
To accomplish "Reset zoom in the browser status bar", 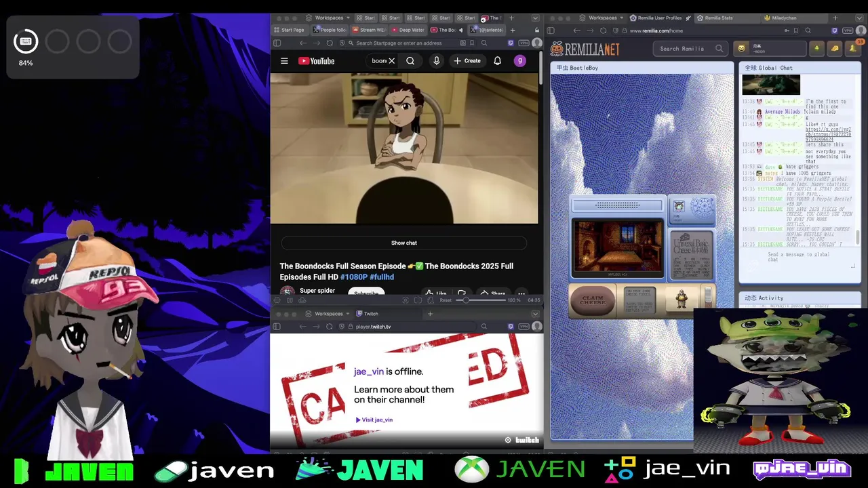I will (x=446, y=300).
